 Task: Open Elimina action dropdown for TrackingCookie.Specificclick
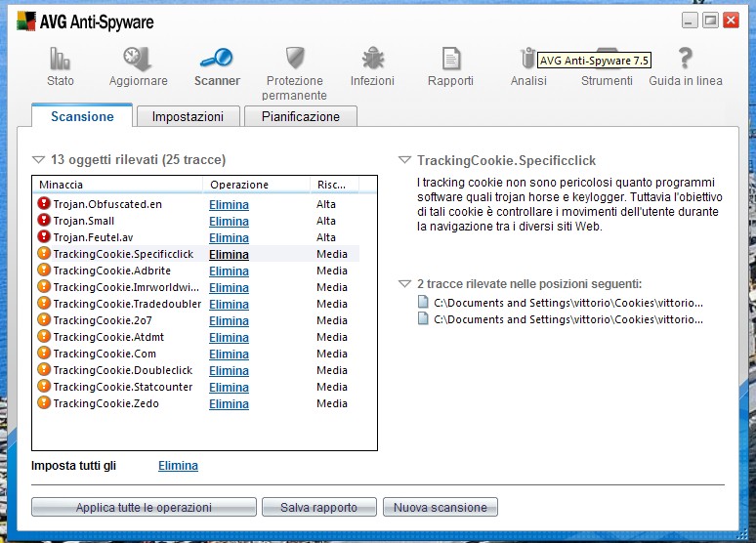coord(229,255)
